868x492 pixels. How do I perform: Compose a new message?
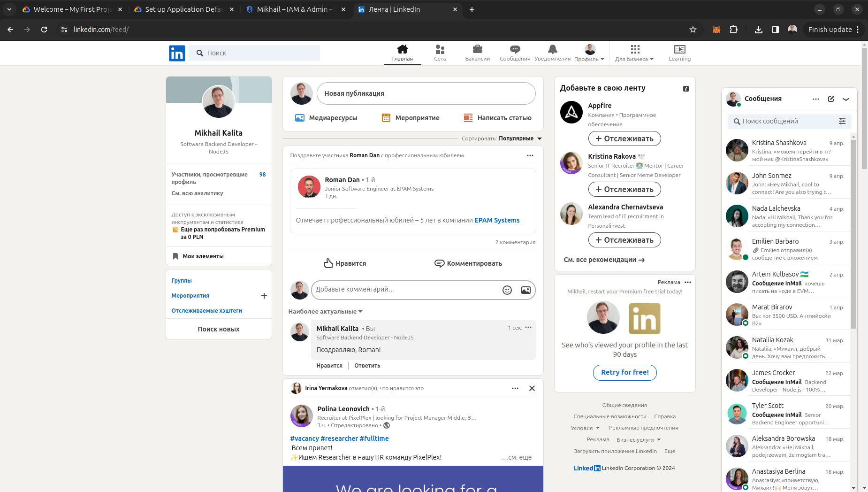[x=831, y=99]
